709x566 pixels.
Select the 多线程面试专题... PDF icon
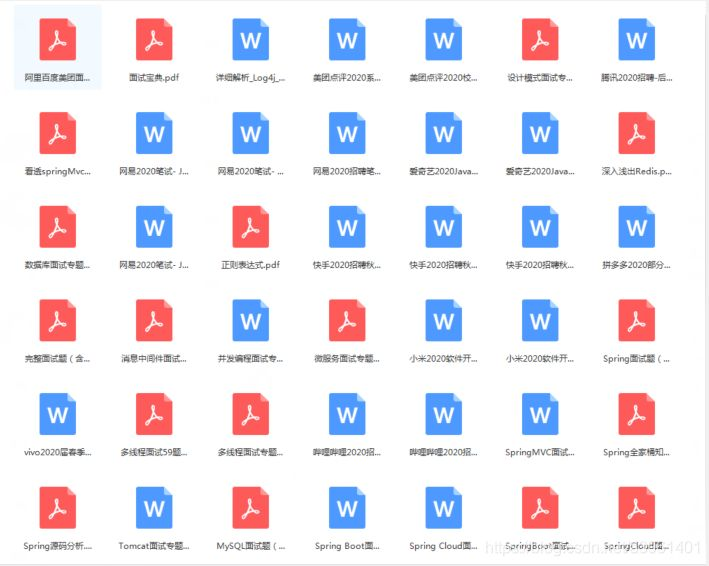click(251, 414)
